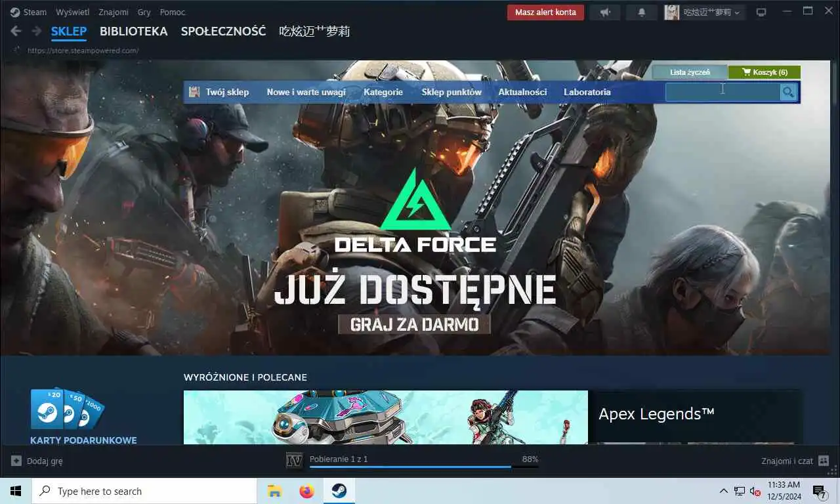The width and height of the screenshot is (840, 504).
Task: Click GRAJ ZA DARMO banner button
Action: point(414,324)
